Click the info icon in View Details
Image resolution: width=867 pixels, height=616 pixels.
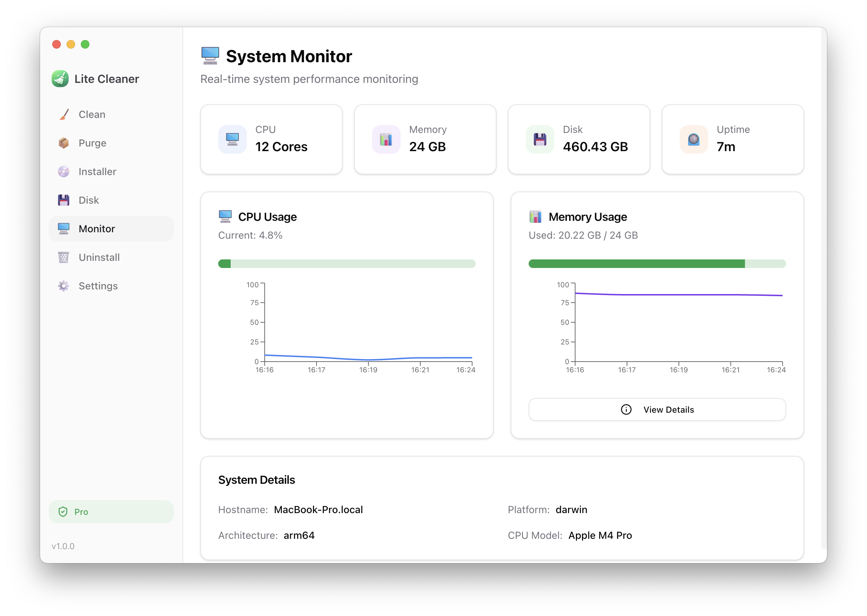(626, 410)
